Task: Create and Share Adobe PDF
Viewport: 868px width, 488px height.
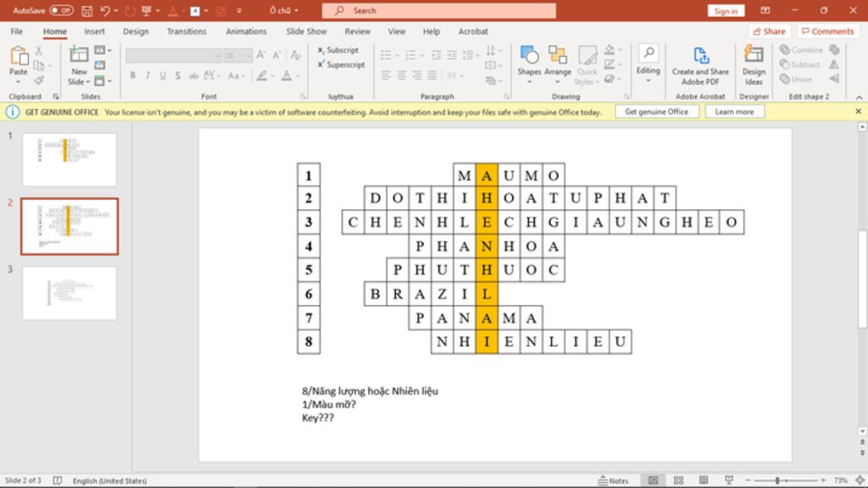Action: (x=700, y=65)
